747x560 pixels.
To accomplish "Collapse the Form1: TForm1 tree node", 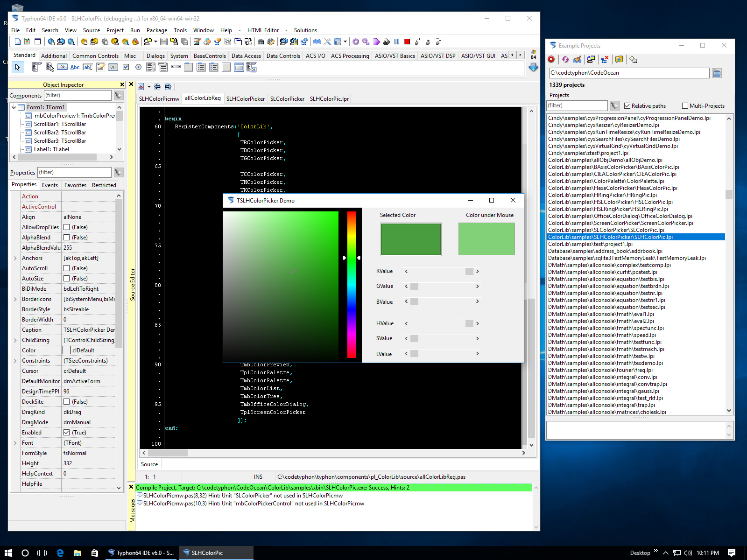I will point(14,107).
